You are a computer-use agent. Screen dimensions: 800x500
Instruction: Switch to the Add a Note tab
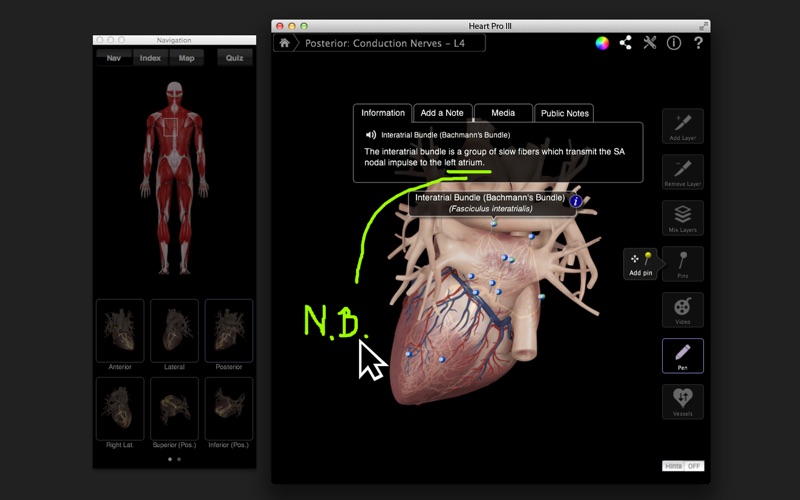point(442,113)
